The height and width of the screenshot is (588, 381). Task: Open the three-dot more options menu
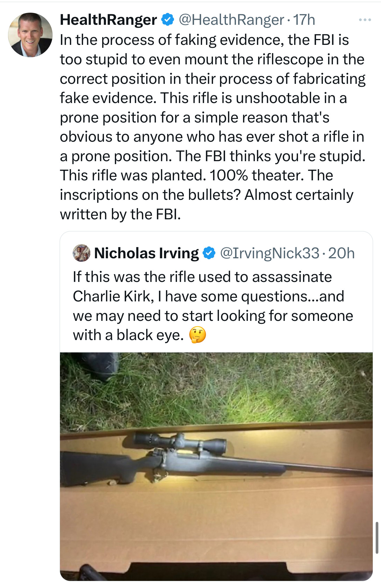365,20
